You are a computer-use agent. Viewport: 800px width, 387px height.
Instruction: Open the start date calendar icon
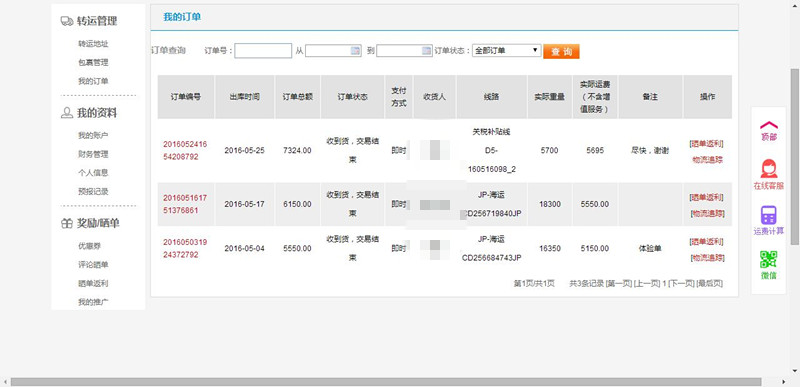(355, 50)
